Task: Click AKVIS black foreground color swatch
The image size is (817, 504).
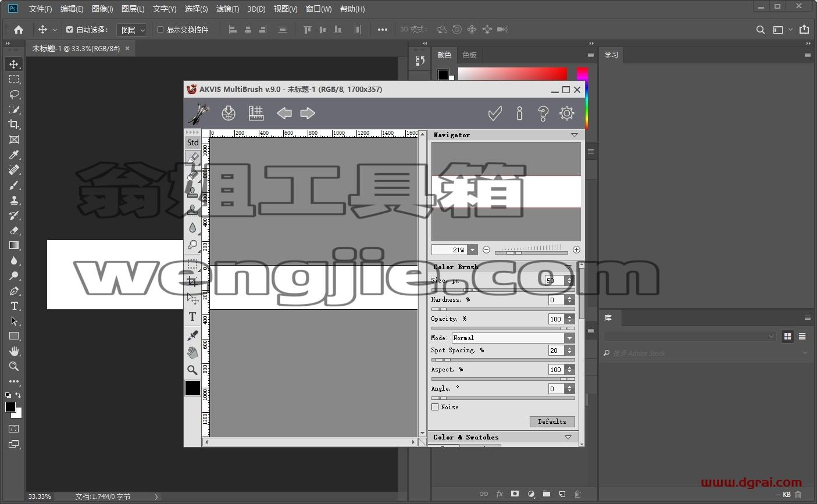Action: (x=192, y=388)
